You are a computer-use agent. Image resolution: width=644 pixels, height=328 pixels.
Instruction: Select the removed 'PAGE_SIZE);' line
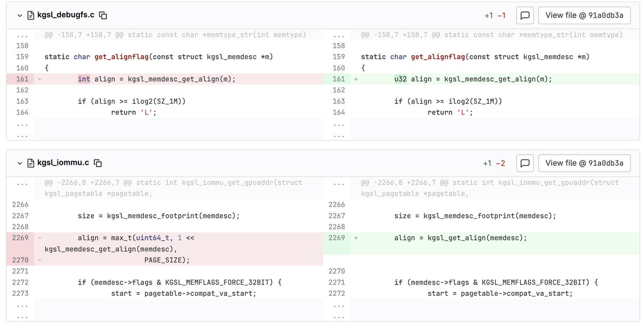179,260
